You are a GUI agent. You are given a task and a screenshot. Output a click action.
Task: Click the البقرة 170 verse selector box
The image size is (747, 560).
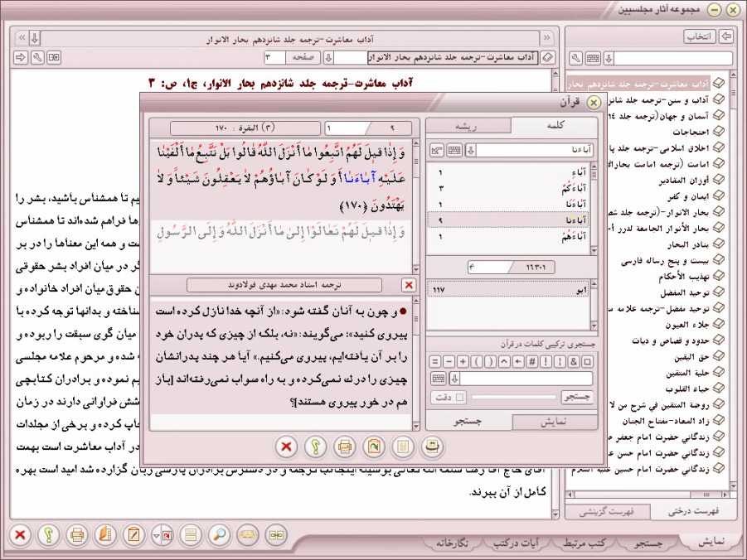tap(245, 128)
